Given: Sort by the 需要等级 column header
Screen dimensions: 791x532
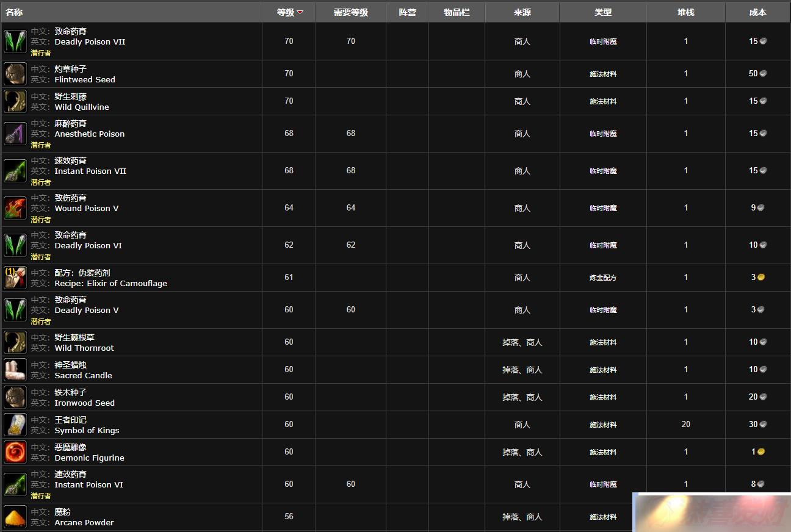Looking at the screenshot, I should [x=351, y=12].
